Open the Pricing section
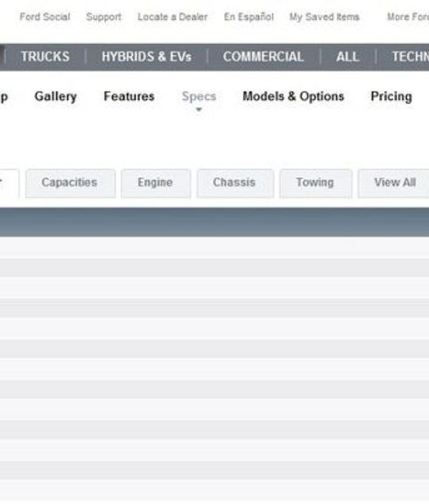429x504 pixels. point(391,97)
